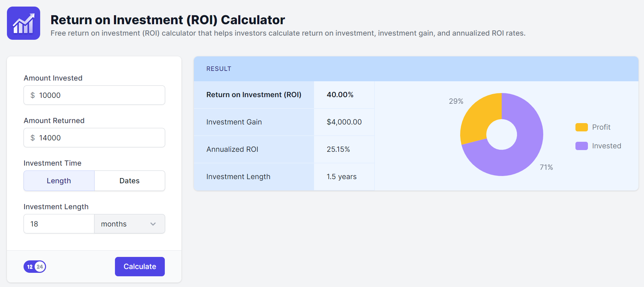The width and height of the screenshot is (644, 287).
Task: Click the Return on Investment Calculator heading
Action: click(168, 20)
